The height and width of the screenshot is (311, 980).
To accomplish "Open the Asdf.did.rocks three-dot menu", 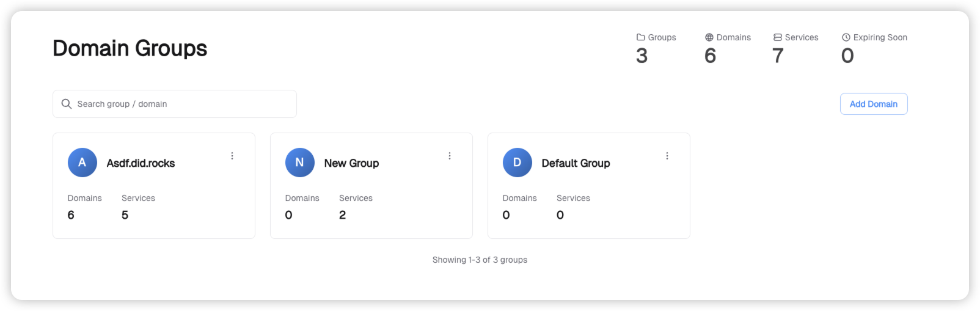I will click(x=232, y=156).
